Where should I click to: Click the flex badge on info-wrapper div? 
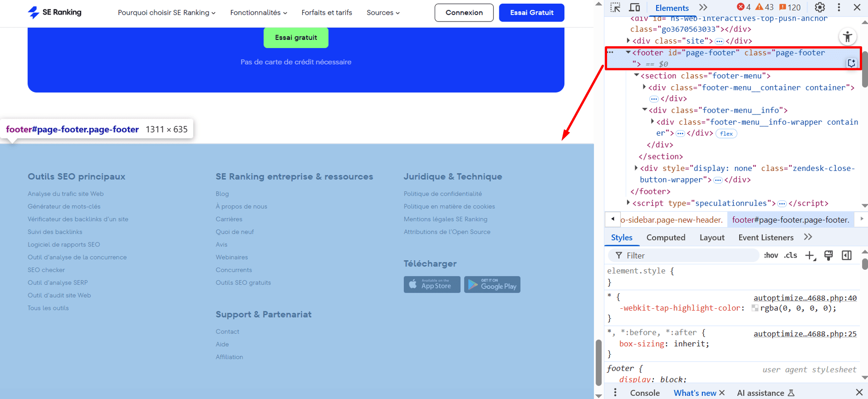click(x=726, y=134)
